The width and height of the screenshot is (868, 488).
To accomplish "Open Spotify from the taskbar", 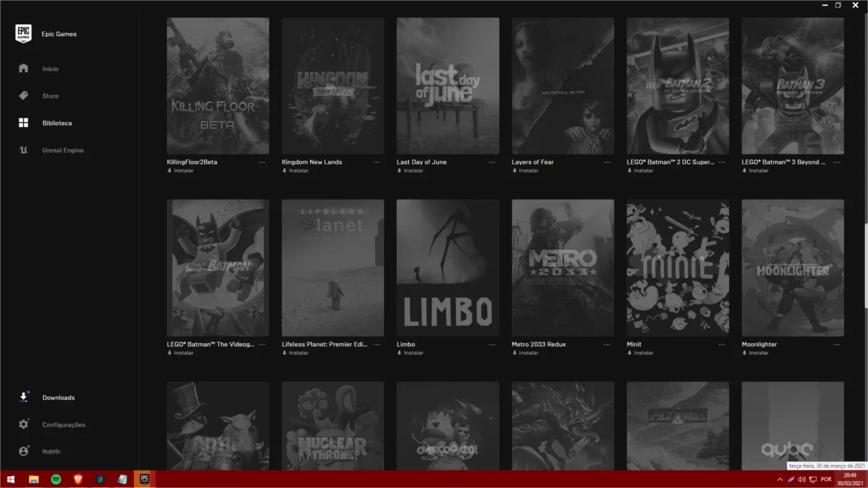I will pos(56,479).
